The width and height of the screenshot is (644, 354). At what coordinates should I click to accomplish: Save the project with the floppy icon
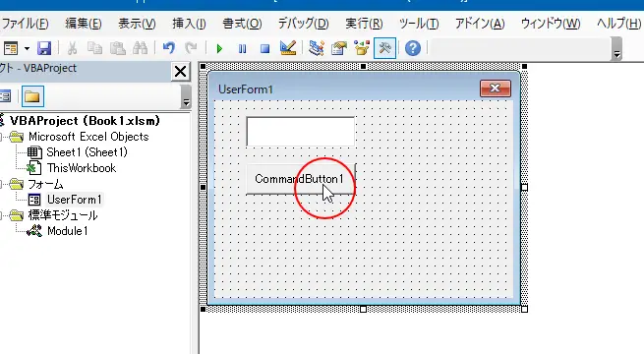click(44, 48)
